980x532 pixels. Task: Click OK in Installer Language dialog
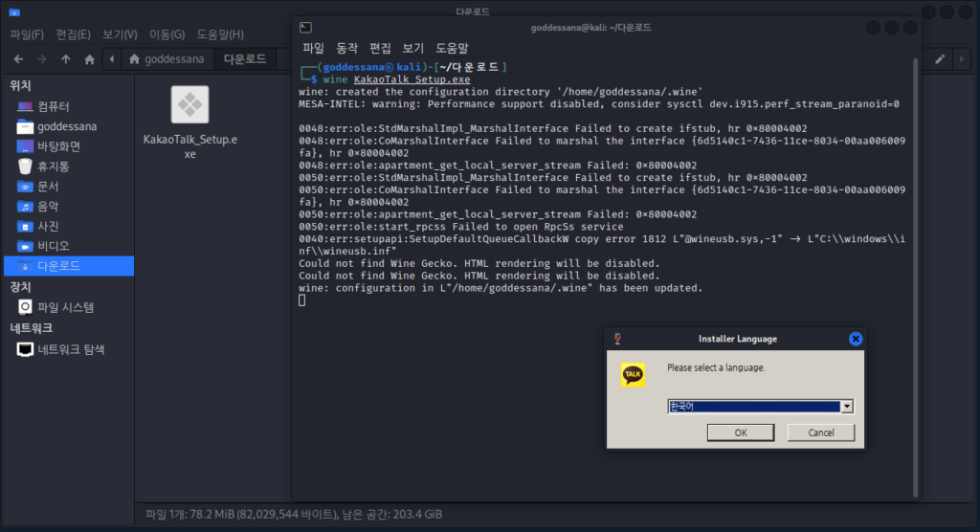741,432
